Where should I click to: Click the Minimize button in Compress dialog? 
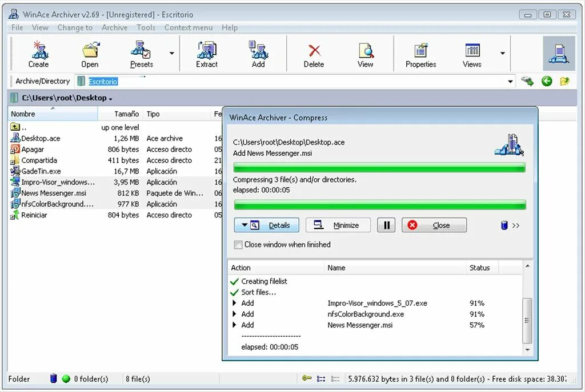click(338, 225)
